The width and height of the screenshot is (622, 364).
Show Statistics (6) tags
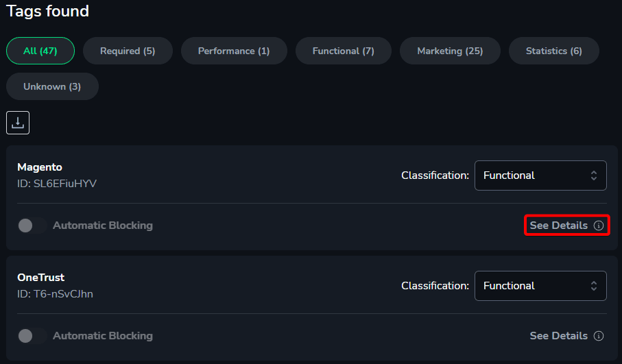coord(554,51)
